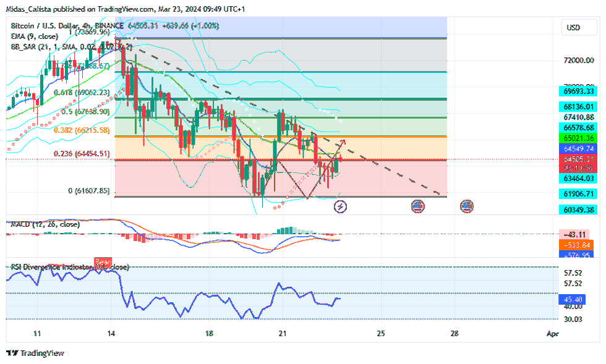Screen dimensions: 606x364
Task: Click the green 65021.36 price tag
Action: [578, 138]
